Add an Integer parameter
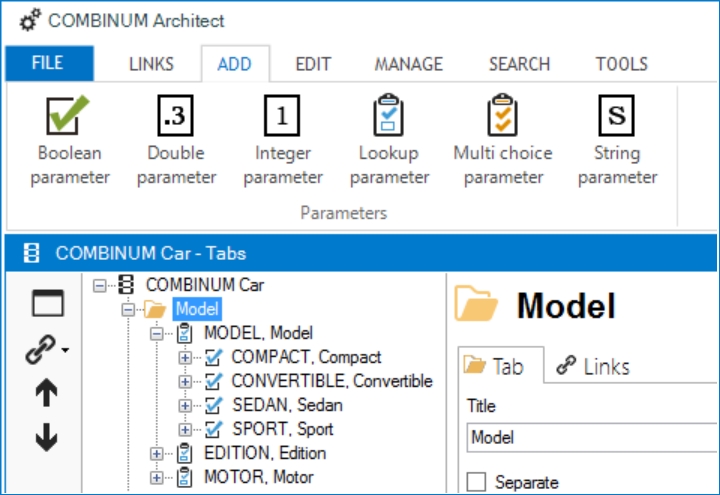The height and width of the screenshot is (495, 720). pos(283,141)
